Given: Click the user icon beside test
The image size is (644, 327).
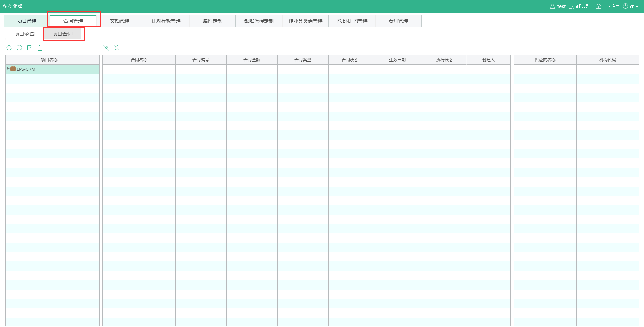Looking at the screenshot, I should (552, 6).
